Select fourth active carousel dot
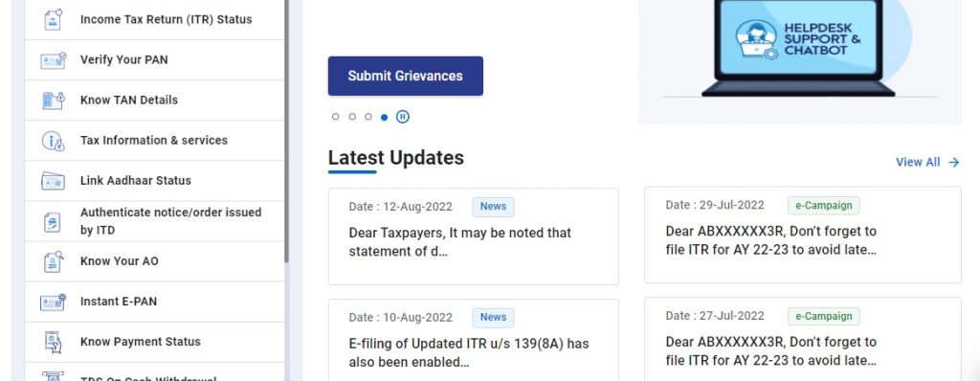 coord(385,117)
